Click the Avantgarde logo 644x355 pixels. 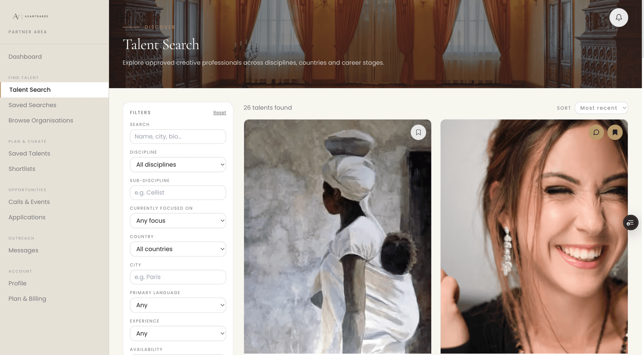(31, 16)
